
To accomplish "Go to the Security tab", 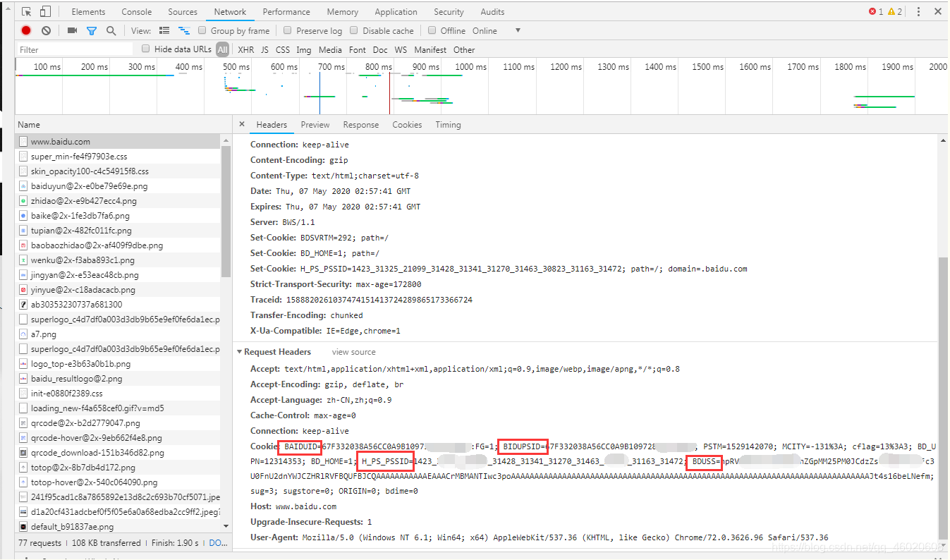I will (x=449, y=12).
